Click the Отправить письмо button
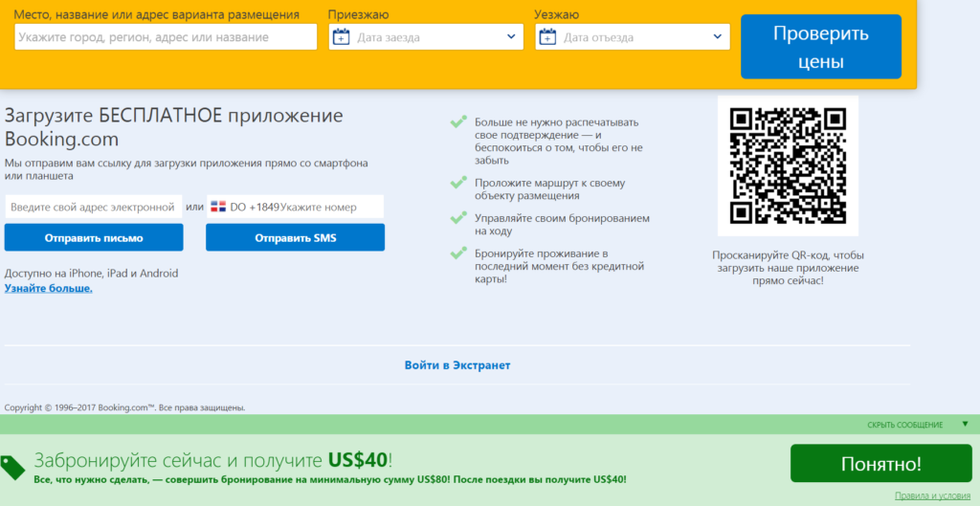The image size is (980, 506). click(x=94, y=238)
